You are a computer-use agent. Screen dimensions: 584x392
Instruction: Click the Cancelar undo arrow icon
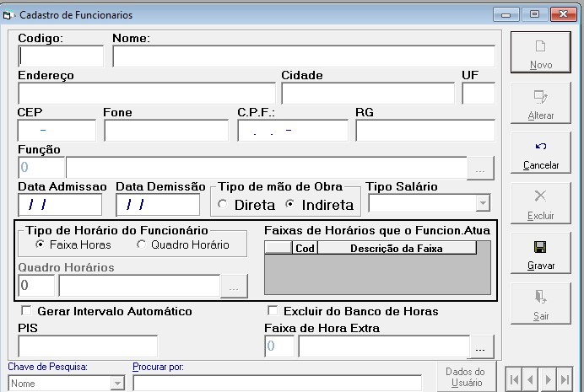(x=541, y=146)
